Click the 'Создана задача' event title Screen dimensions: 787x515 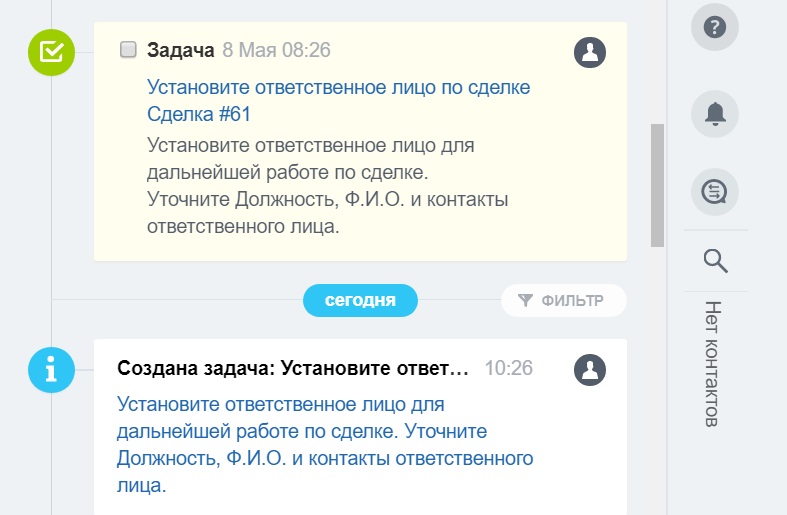[x=293, y=368]
